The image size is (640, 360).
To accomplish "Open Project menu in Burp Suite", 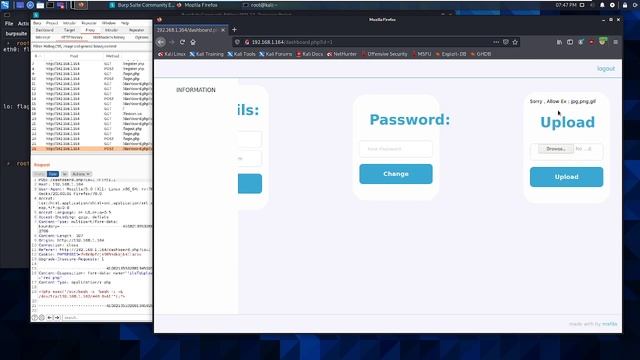I will pyautogui.click(x=52, y=23).
